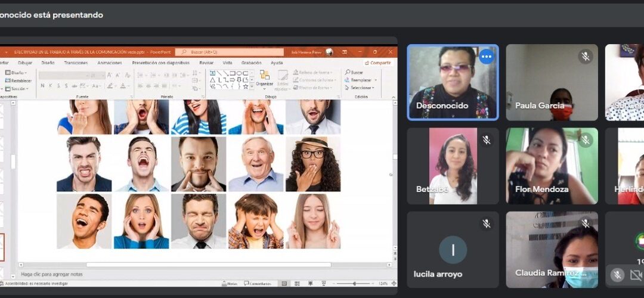Start the slide show from the status bar icon

point(324,283)
